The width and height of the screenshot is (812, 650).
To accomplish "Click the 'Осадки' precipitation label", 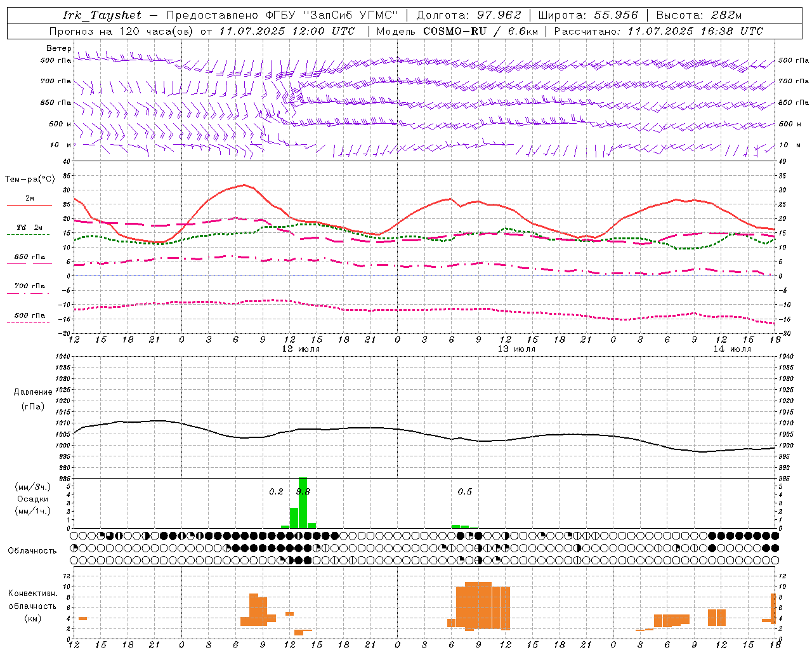I will click(x=33, y=499).
